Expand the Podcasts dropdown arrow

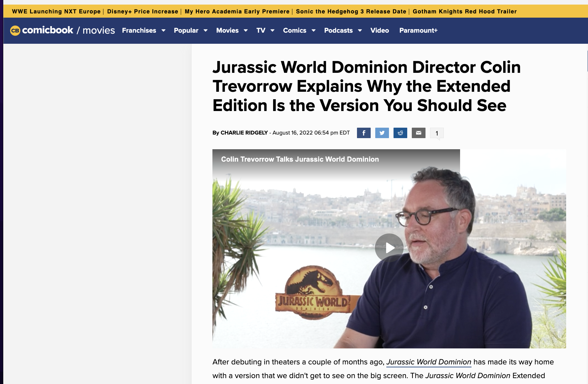pos(360,30)
